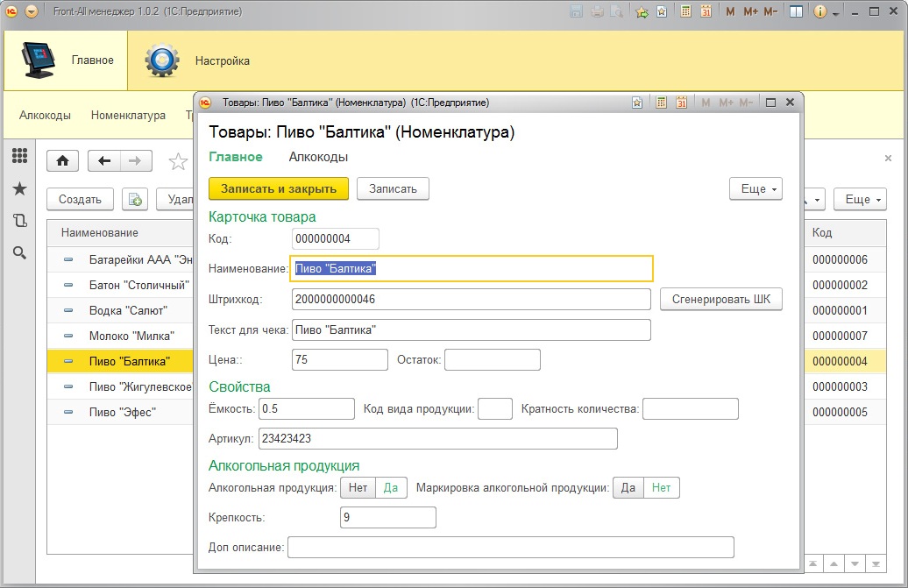The width and height of the screenshot is (908, 588).
Task: Click the Текст для чека field
Action: (472, 329)
